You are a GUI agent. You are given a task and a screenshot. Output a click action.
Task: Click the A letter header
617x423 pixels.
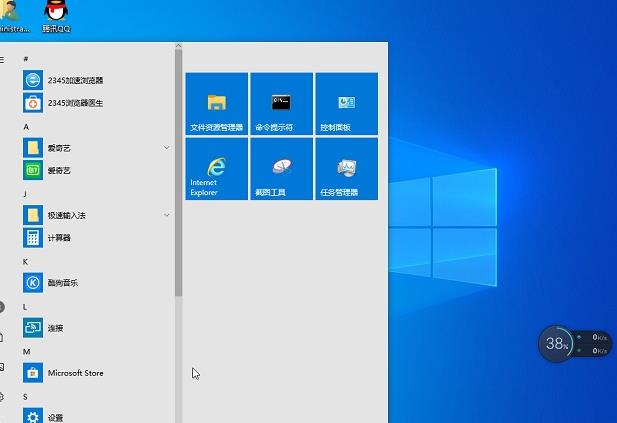tap(26, 127)
